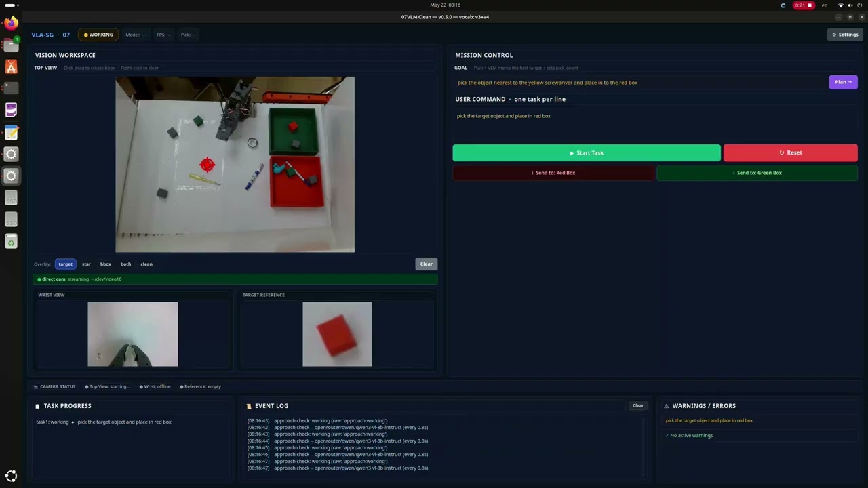Enable the 'bbox' overlay option

(106, 264)
